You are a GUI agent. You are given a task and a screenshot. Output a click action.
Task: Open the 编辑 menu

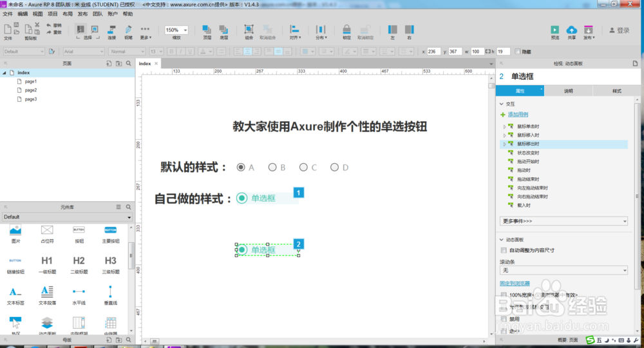[23, 14]
